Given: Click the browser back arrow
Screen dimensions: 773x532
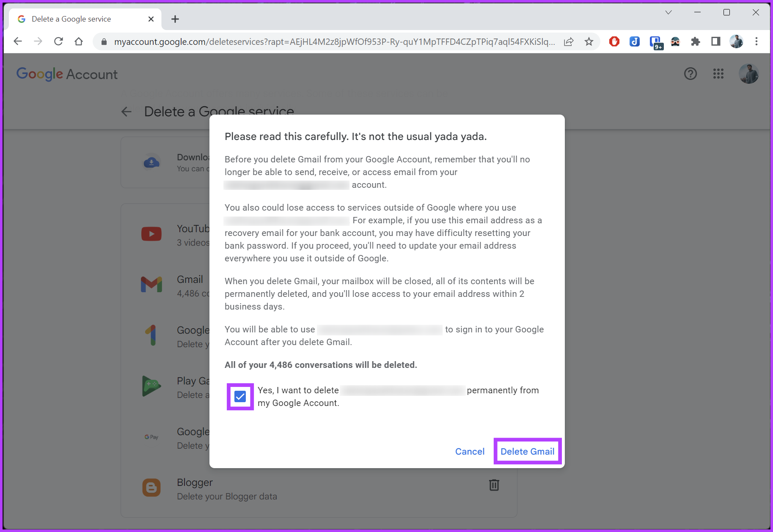Looking at the screenshot, I should point(18,41).
